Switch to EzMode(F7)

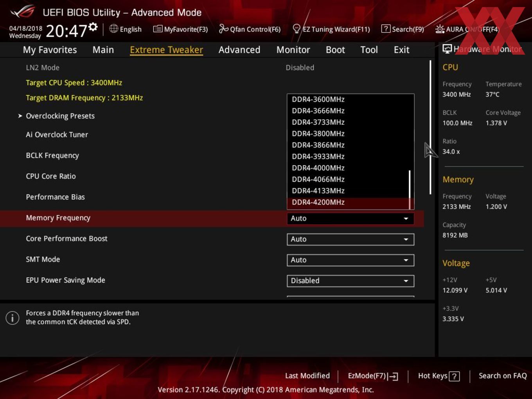click(x=373, y=376)
